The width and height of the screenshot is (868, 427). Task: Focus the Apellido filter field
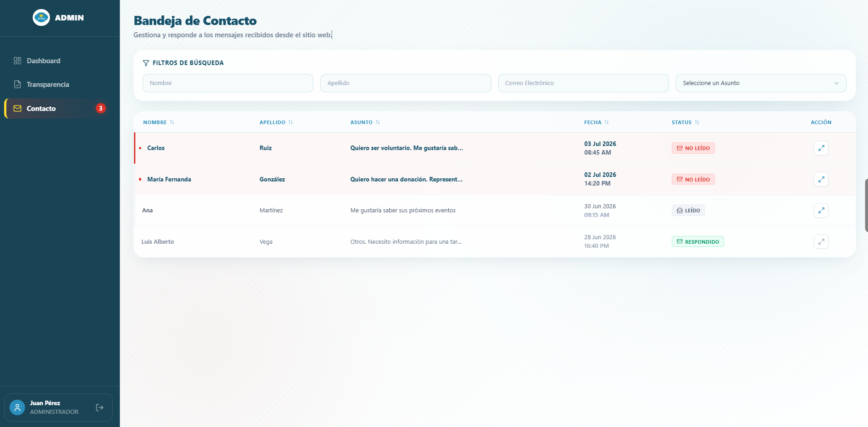(x=406, y=83)
